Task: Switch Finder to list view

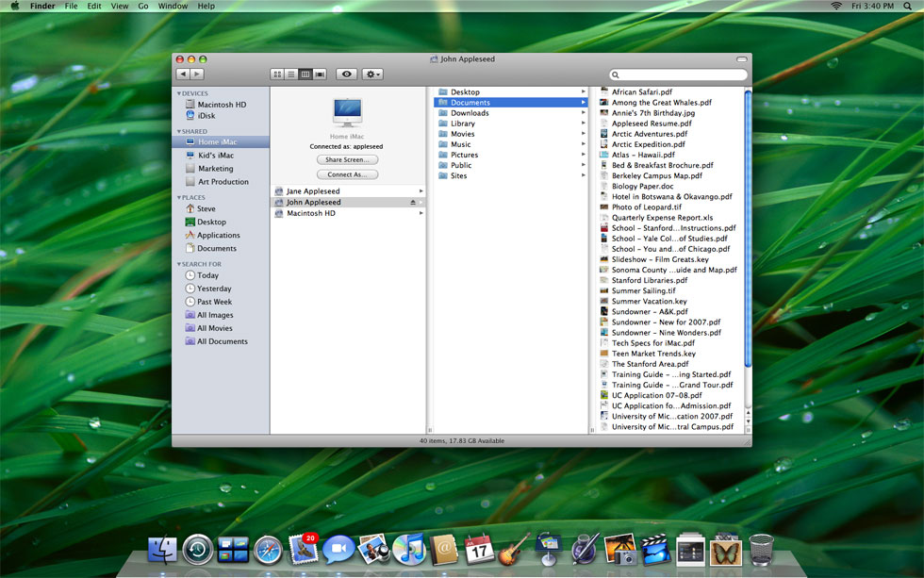Action: [x=291, y=74]
